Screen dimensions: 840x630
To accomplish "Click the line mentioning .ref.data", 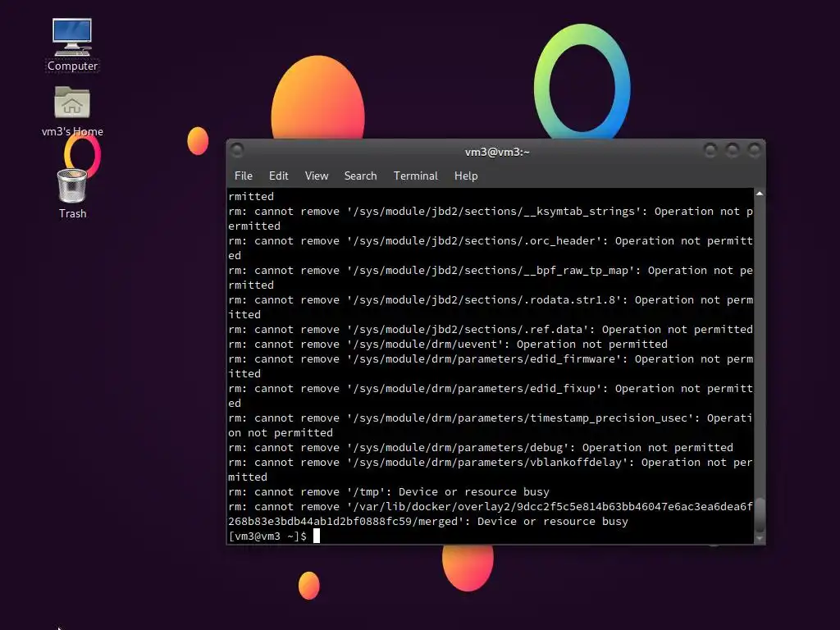I will (491, 329).
